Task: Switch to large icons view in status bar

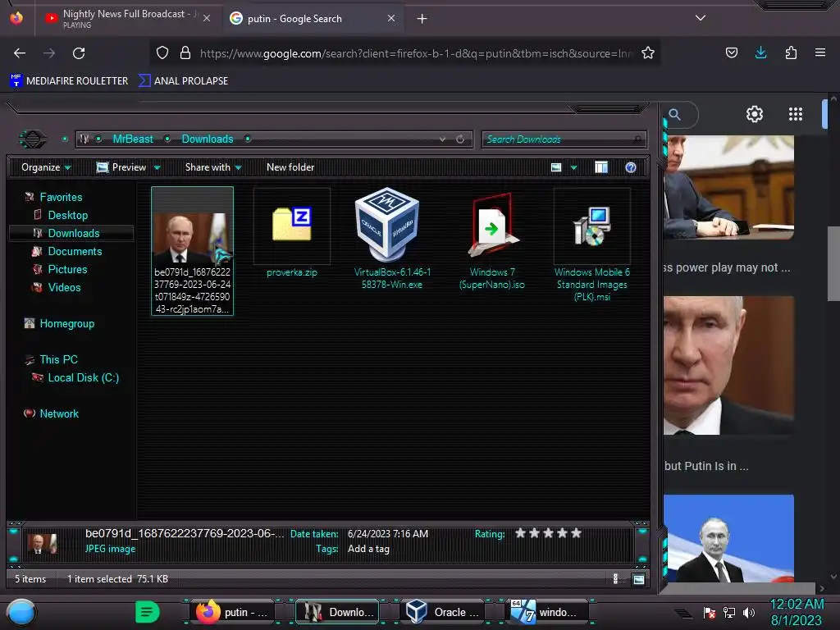Action: pyautogui.click(x=638, y=579)
